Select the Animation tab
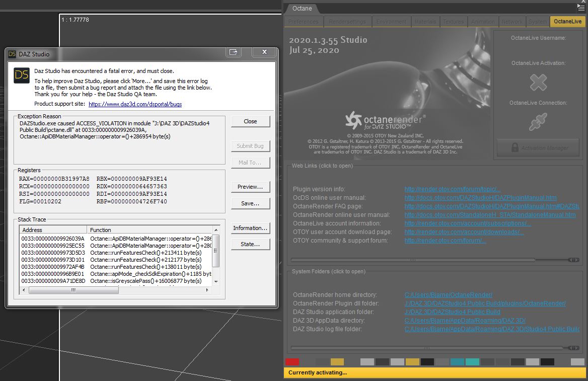The width and height of the screenshot is (588, 381). [x=483, y=22]
